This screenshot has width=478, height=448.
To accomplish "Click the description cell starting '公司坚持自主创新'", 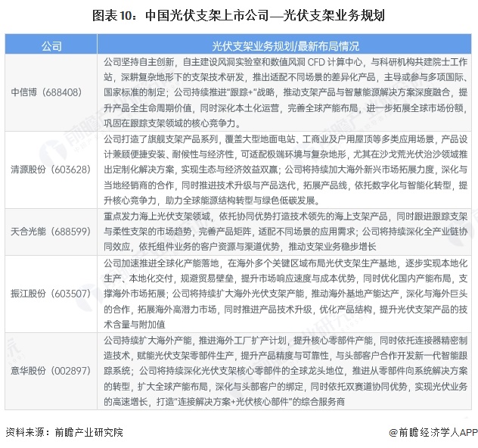I will pyautogui.click(x=284, y=93).
